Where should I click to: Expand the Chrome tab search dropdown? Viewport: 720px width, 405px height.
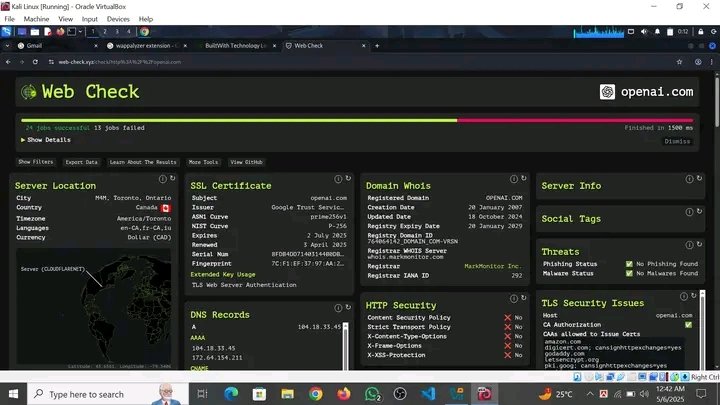point(7,46)
